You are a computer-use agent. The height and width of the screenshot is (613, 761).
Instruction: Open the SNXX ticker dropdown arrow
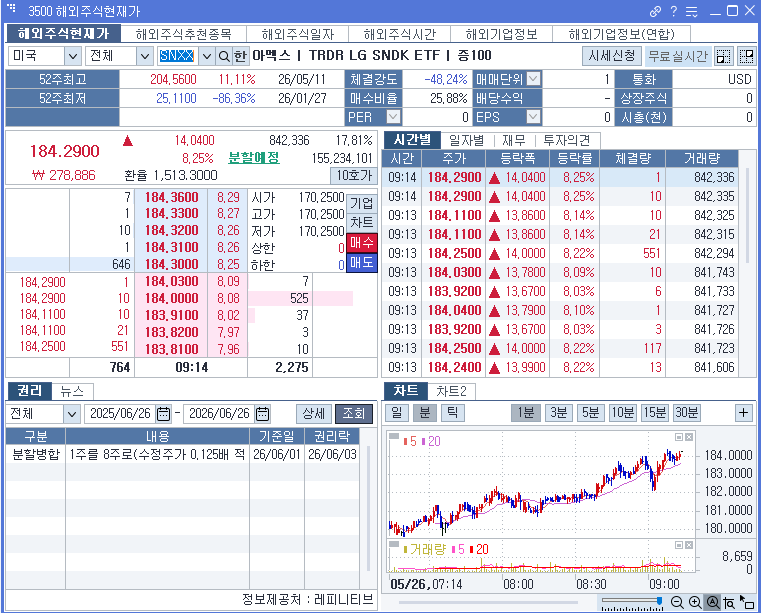click(207, 56)
